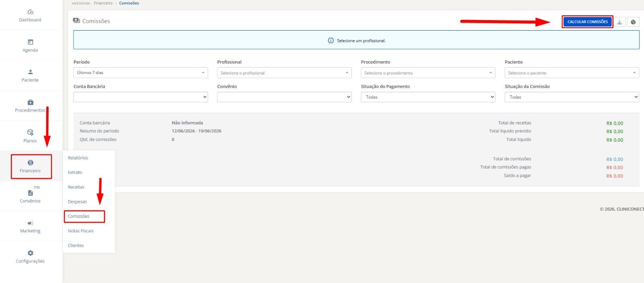Select Relatórios in Financeiro submenu
Viewport: 644px width, 283px height.
[x=78, y=158]
